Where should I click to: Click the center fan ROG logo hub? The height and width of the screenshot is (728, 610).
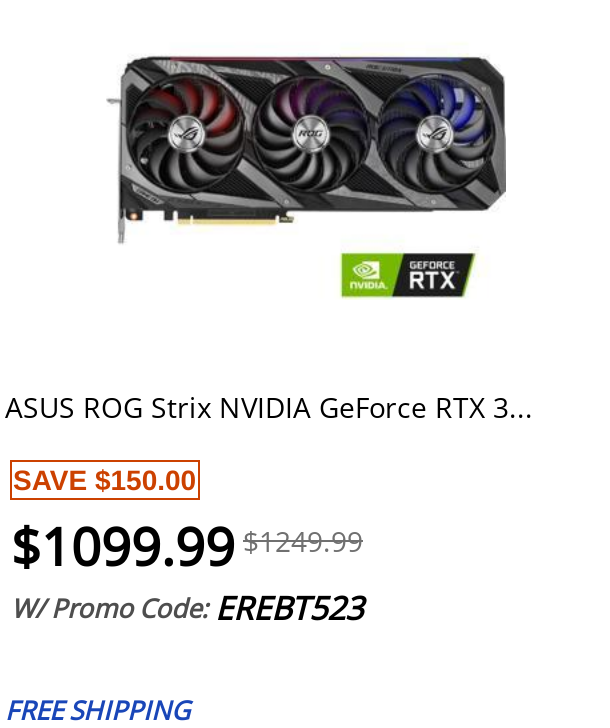(311, 134)
